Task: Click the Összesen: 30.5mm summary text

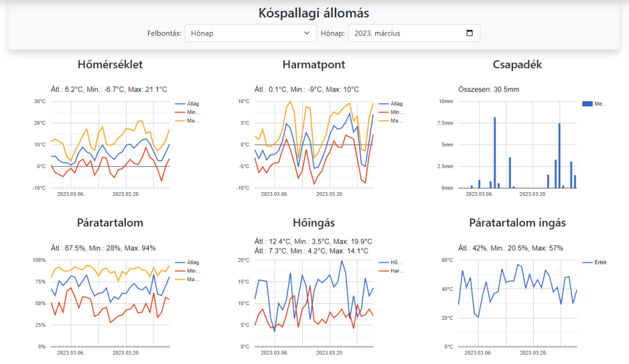Action: (x=488, y=90)
